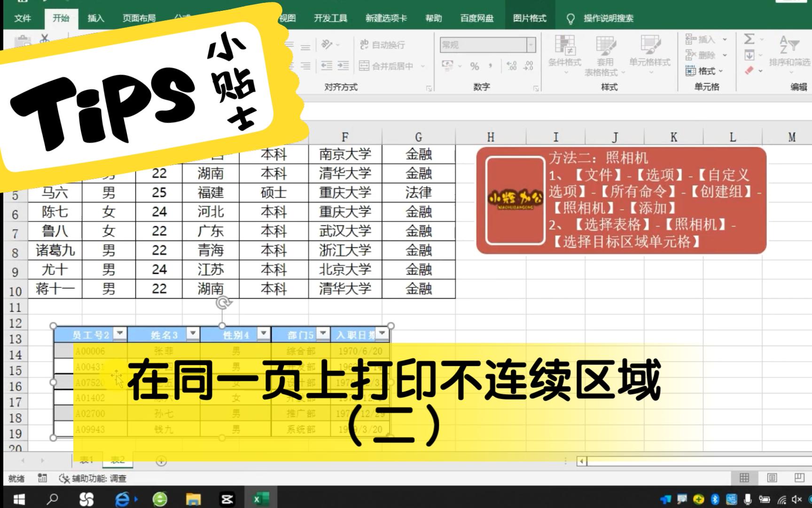The image size is (812, 508).
Task: Click the rotation handle above the picture
Action: point(224,303)
